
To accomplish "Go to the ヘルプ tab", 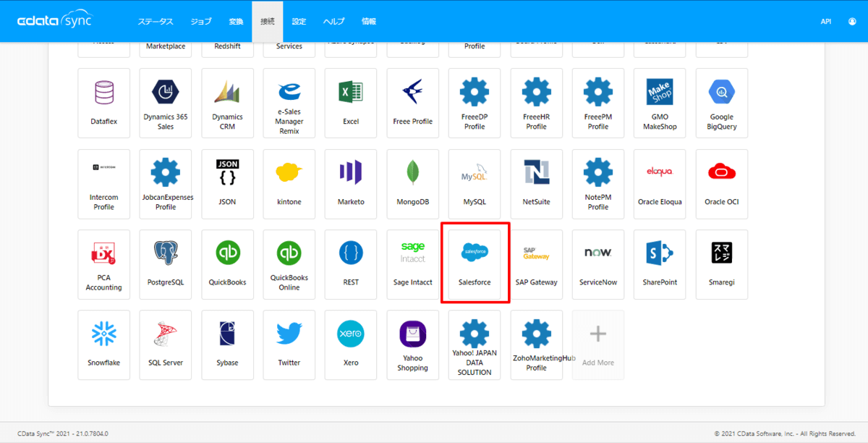I will [334, 22].
